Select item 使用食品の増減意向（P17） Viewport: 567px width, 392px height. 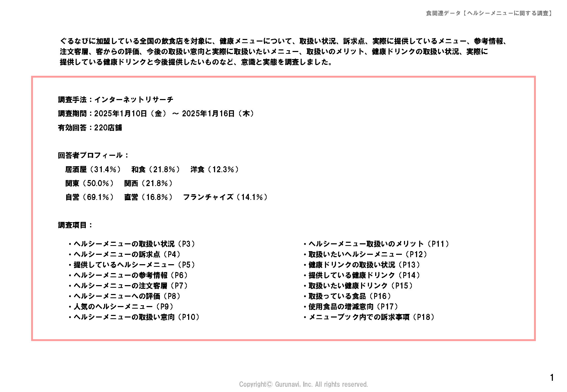pos(351,307)
